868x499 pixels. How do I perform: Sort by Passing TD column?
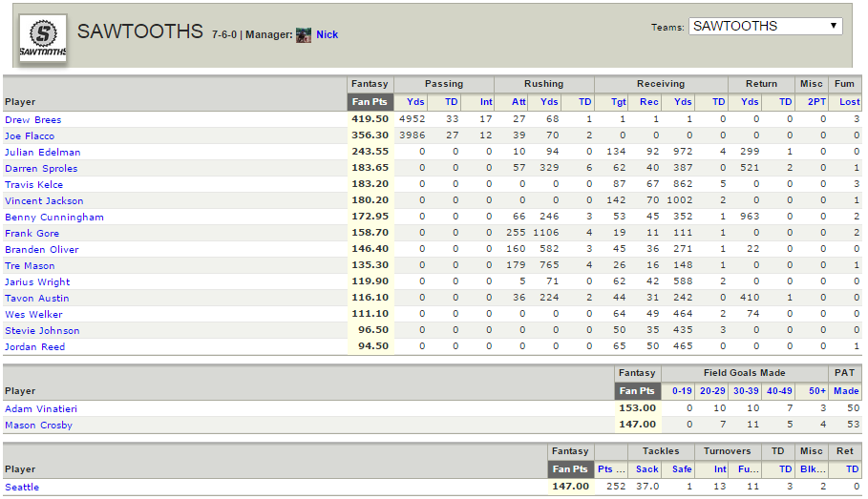point(451,102)
